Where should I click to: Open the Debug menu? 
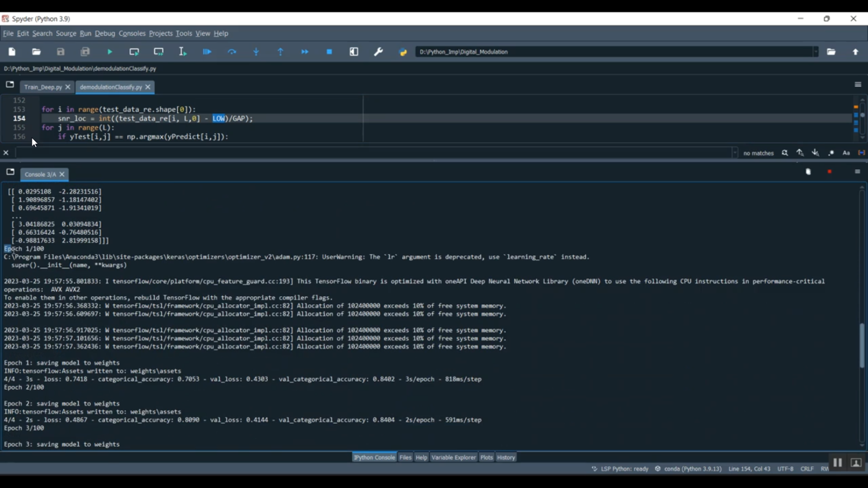(105, 34)
